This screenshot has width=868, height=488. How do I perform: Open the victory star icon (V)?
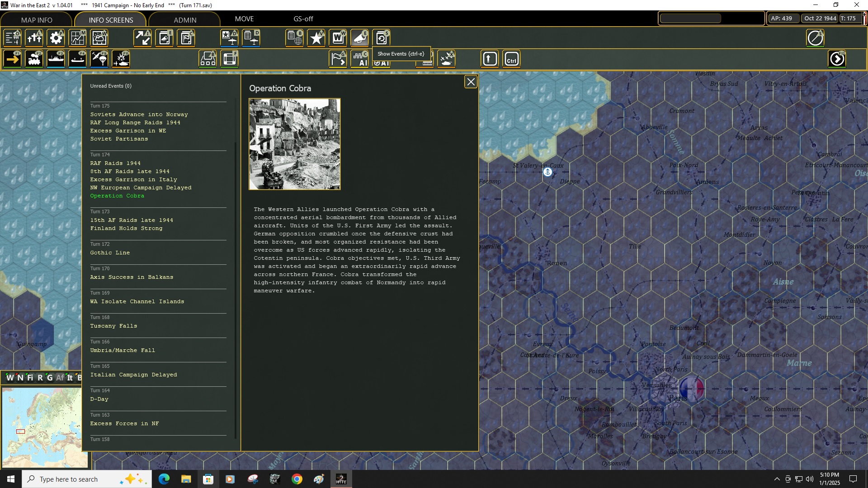pos(316,38)
